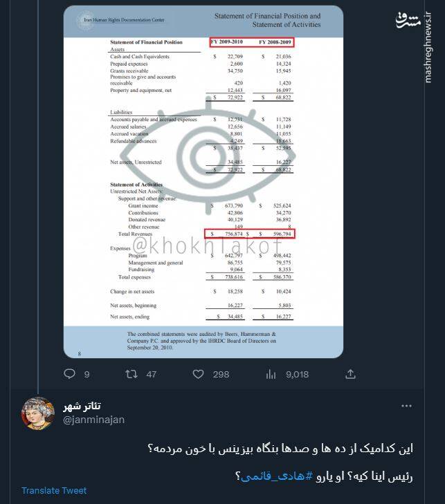The width and height of the screenshot is (445, 504).
Task: Open tweet analytics bar chart icon
Action: (271, 374)
